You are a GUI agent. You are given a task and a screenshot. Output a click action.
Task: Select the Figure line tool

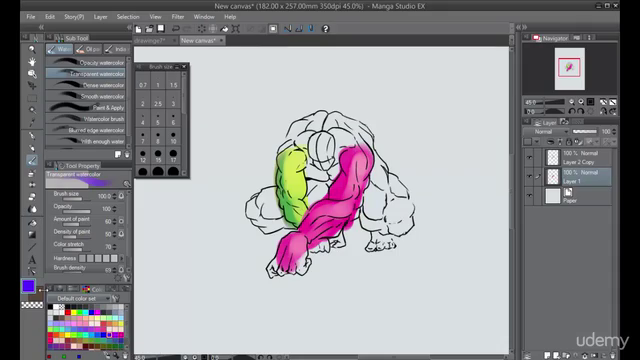(x=32, y=247)
